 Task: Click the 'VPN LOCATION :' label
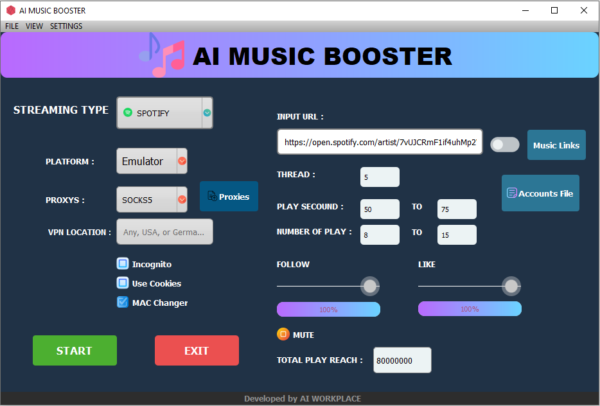(79, 232)
